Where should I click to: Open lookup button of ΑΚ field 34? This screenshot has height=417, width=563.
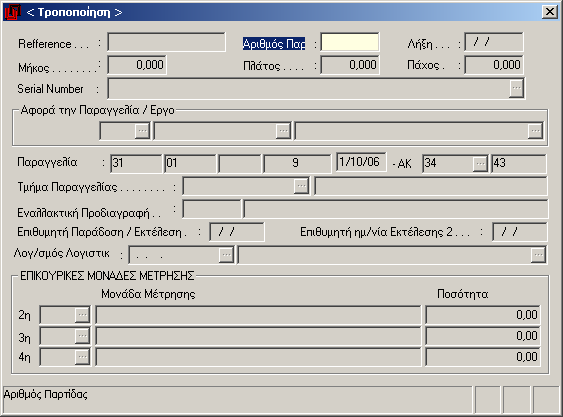coord(479,164)
